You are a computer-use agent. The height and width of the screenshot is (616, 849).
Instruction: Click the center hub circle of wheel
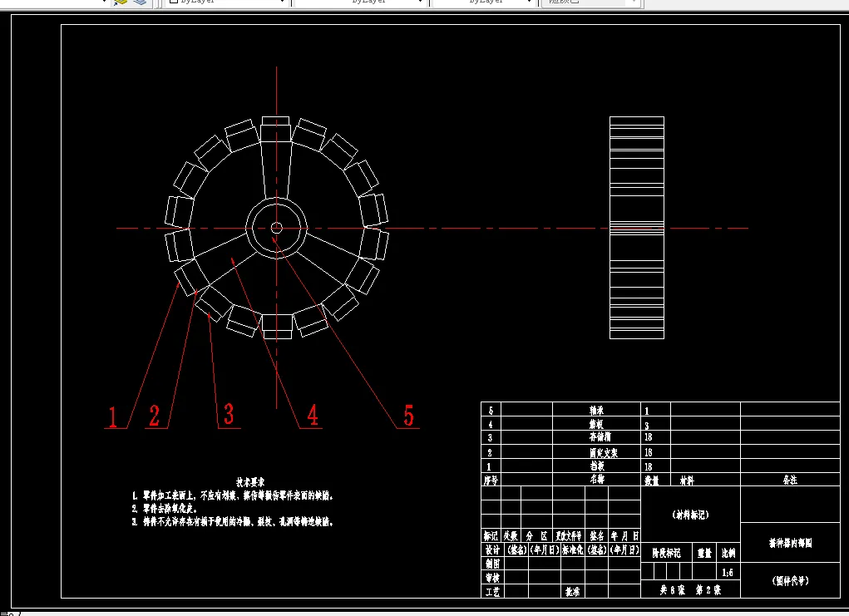coord(277,228)
